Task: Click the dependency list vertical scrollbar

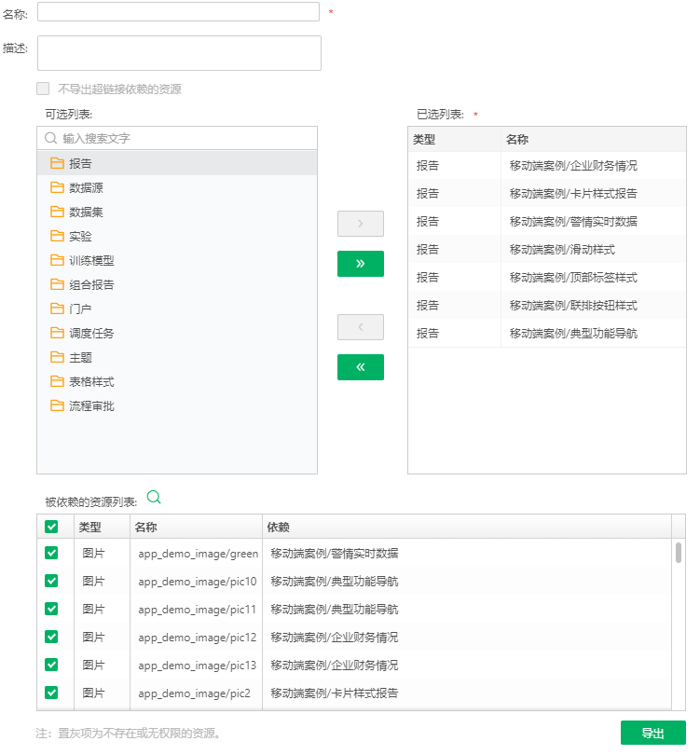Action: pos(678,554)
